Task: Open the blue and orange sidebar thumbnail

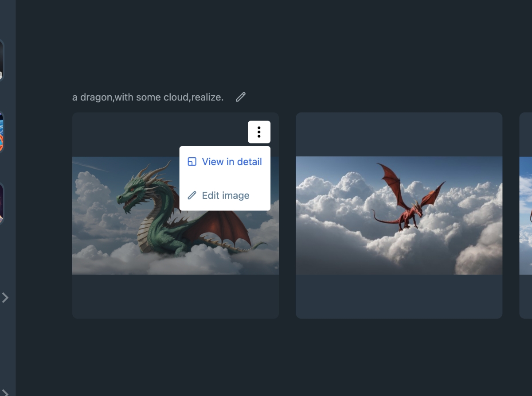Action: click(1, 132)
